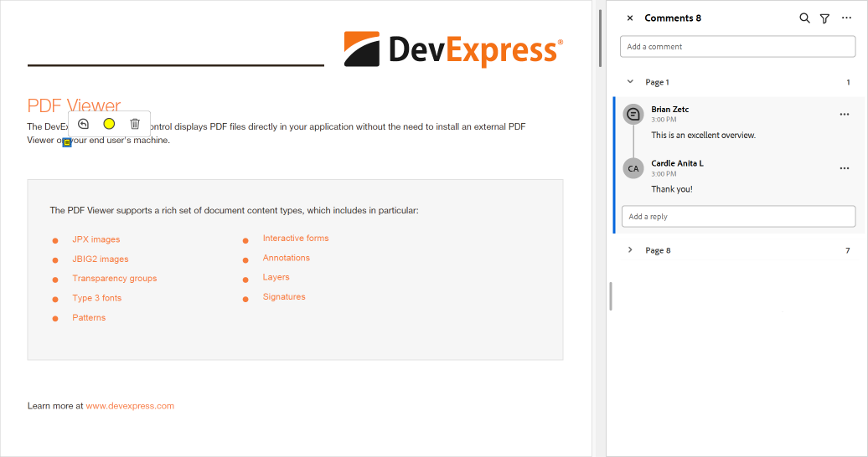The height and width of the screenshot is (457, 868).
Task: Expand the Page 8 comments group
Action: pos(630,250)
